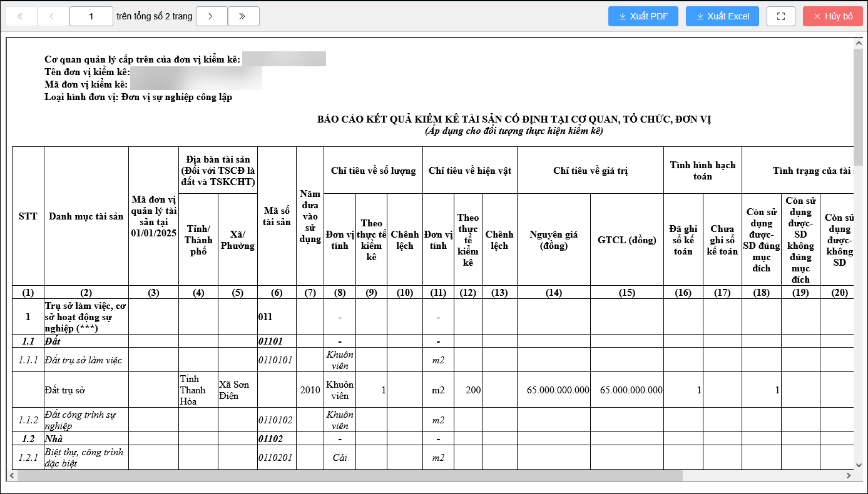This screenshot has width=868, height=494.
Task: Jump to the last page
Action: pos(243,16)
